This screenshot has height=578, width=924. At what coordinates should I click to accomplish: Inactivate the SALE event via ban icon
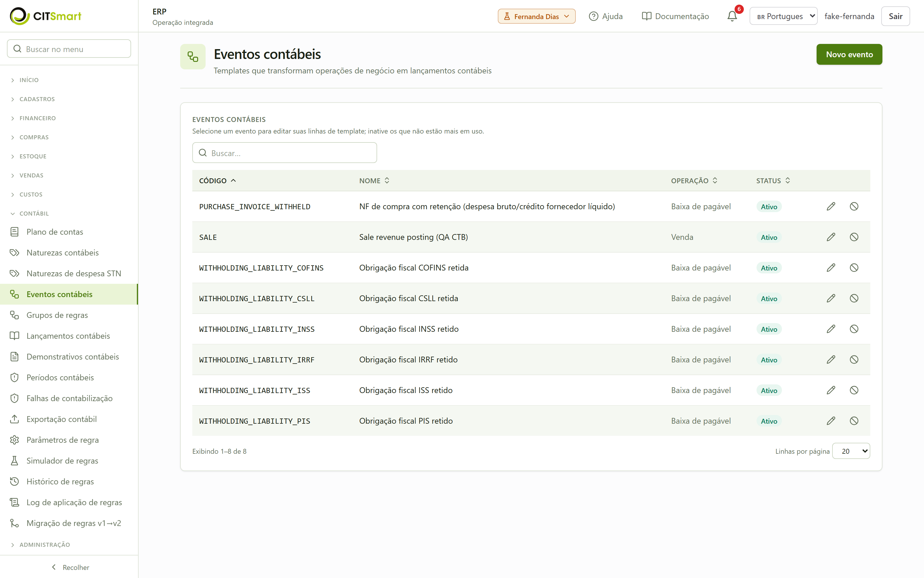854,237
